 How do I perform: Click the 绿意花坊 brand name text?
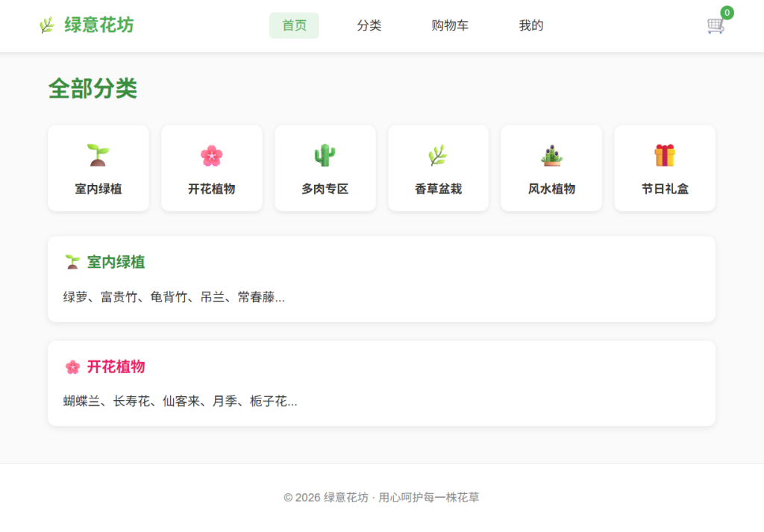coord(99,25)
